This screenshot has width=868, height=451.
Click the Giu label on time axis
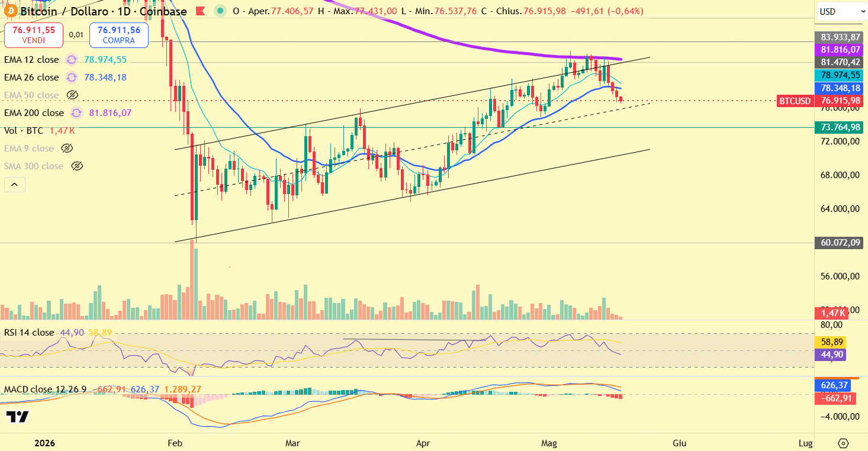pos(680,443)
